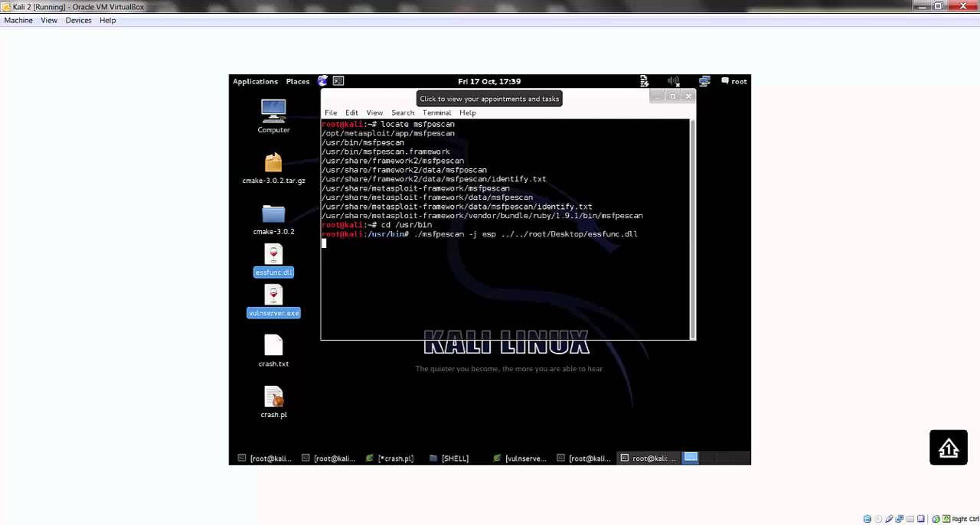Switch to the *crash.pl taskbar window
Image resolution: width=980 pixels, height=525 pixels.
(x=390, y=458)
